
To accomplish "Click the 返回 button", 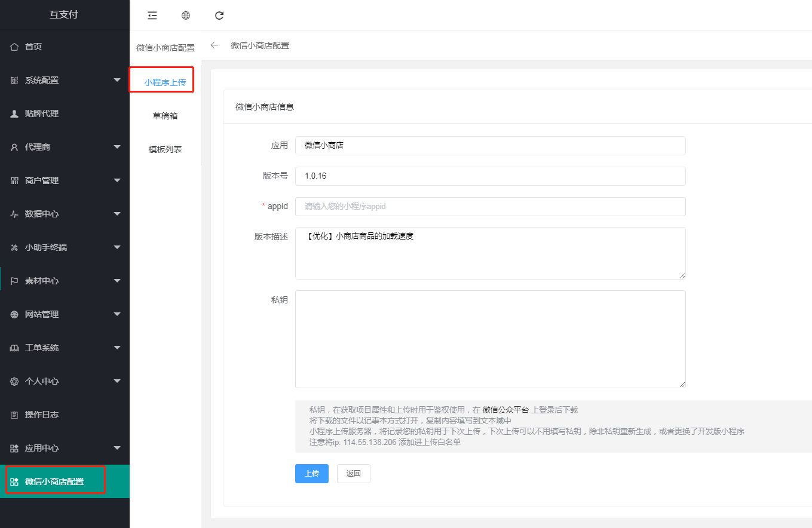I will coord(354,474).
